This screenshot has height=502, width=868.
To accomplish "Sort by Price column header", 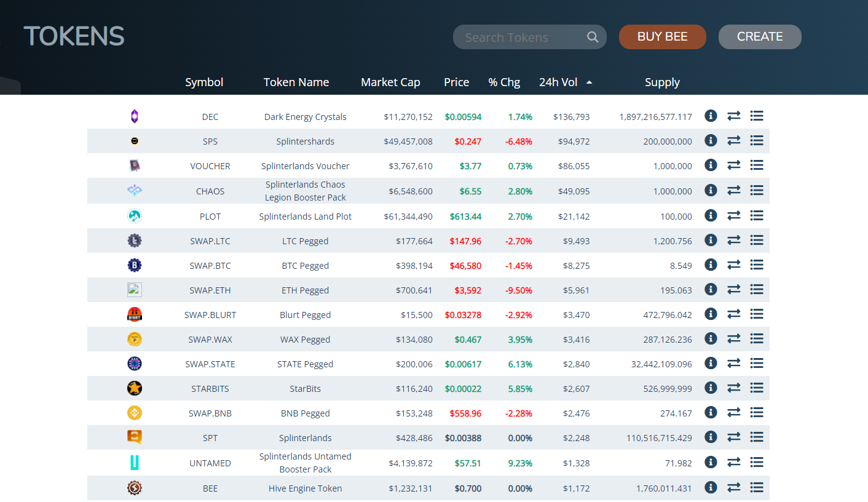I will (x=456, y=82).
